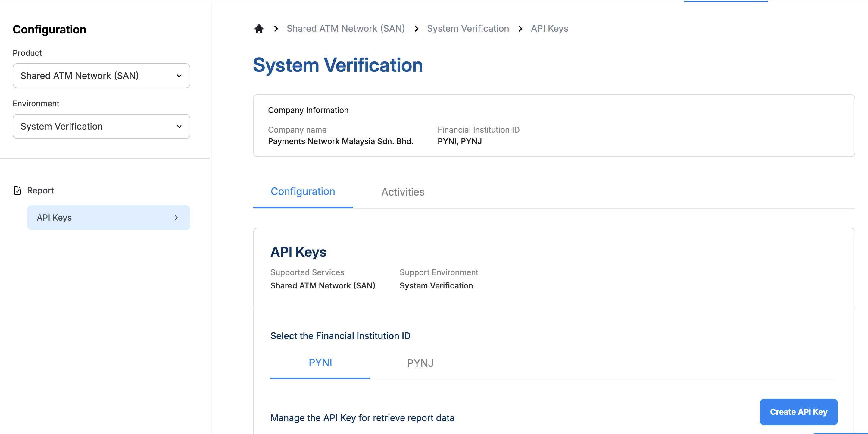This screenshot has height=434, width=868.
Task: Select the PYNI institution tab
Action: click(320, 363)
